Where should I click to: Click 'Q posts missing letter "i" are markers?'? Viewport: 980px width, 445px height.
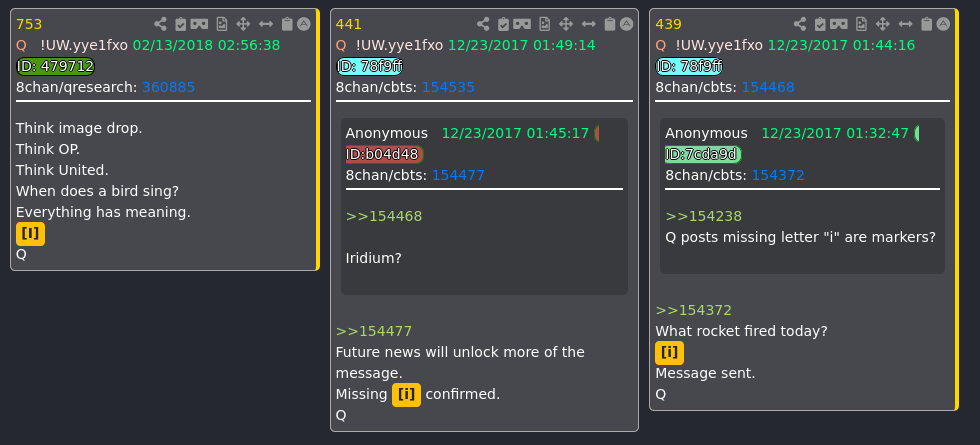(801, 238)
